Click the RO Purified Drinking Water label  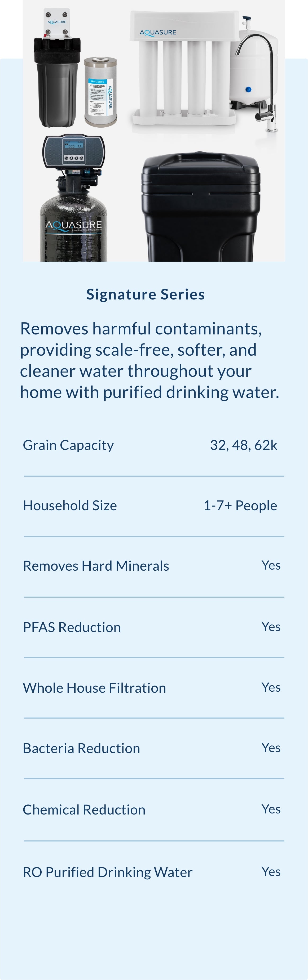pos(108,872)
